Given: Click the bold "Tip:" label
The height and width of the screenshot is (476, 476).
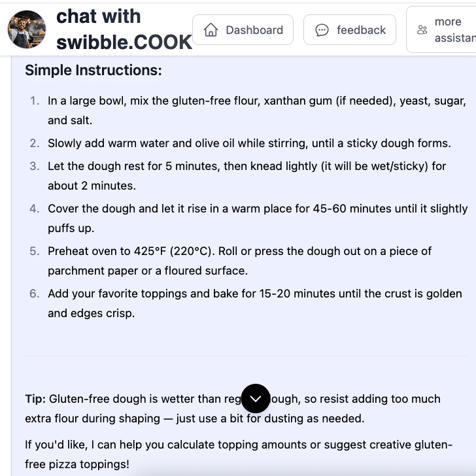Looking at the screenshot, I should tap(35, 399).
